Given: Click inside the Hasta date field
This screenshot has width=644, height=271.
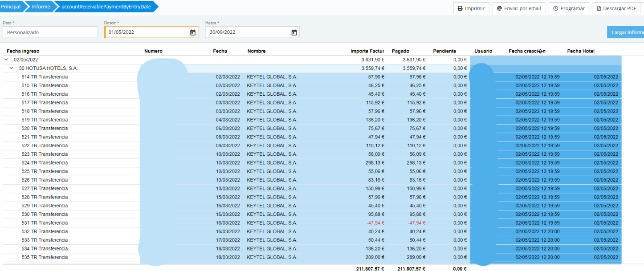Looking at the screenshot, I should (x=247, y=32).
